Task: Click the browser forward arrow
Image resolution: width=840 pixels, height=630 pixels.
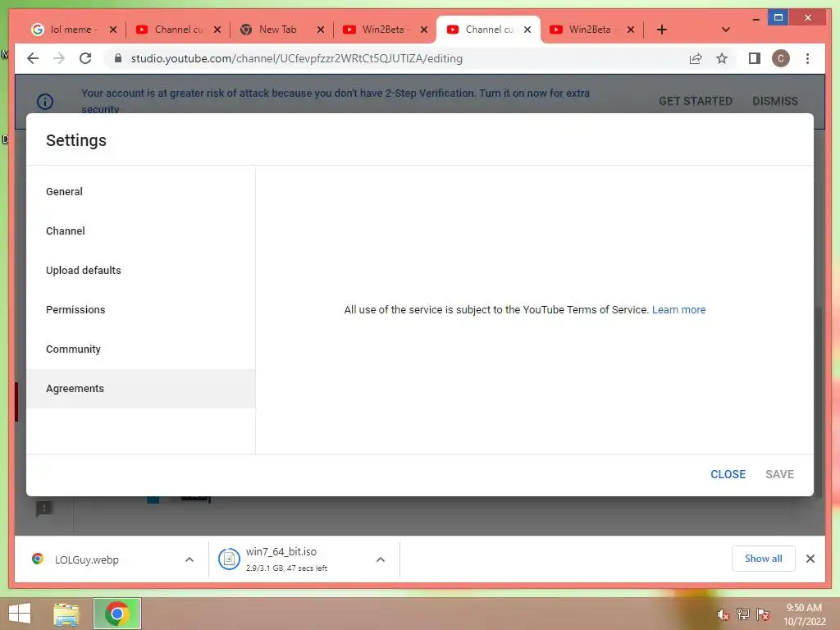Action: coord(59,58)
